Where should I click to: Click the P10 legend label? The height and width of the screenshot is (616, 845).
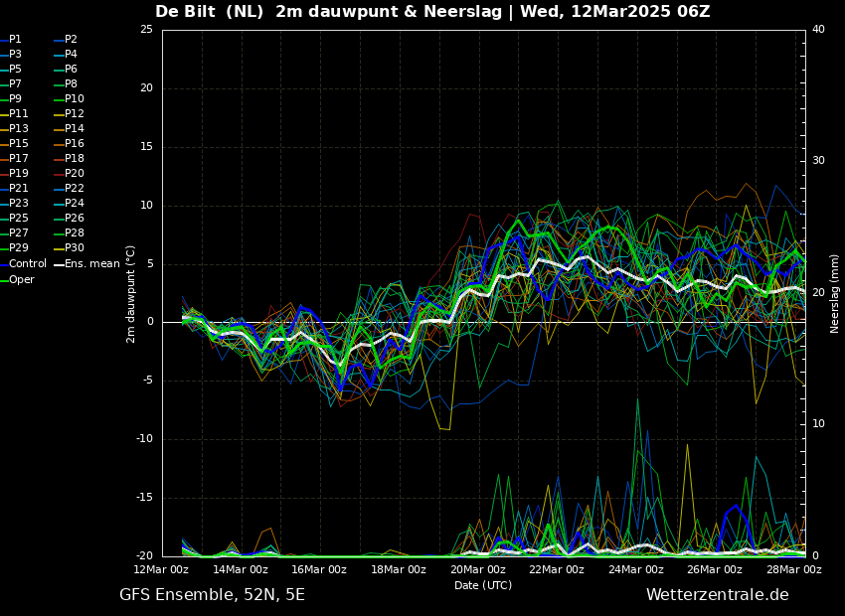[74, 99]
